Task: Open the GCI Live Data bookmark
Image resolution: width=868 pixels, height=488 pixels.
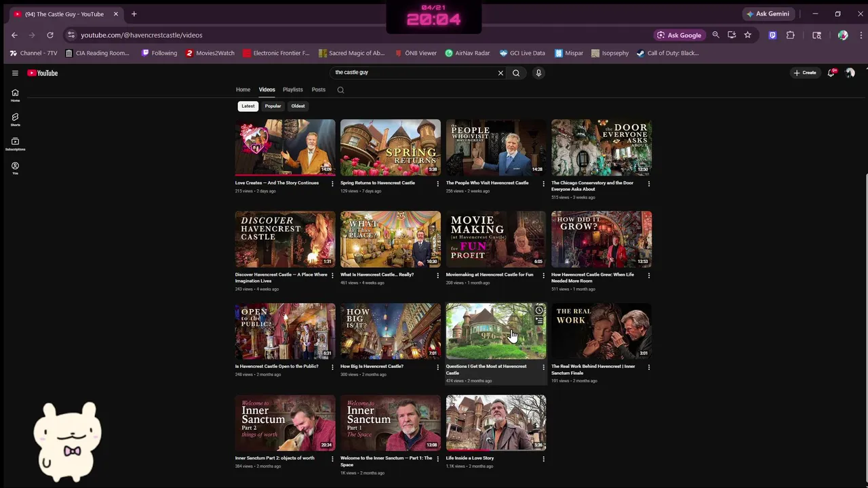Action: pyautogui.click(x=522, y=53)
